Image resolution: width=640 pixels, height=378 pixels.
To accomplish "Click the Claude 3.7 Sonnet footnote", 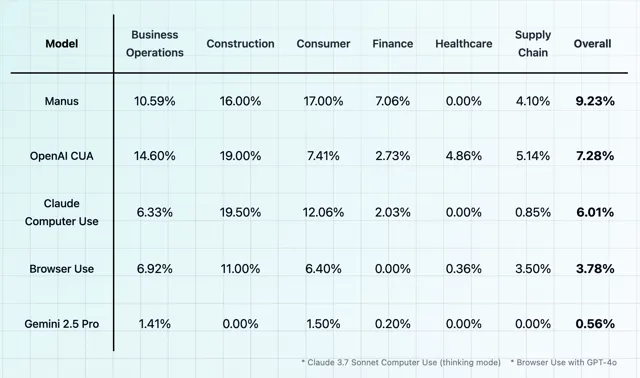I will (401, 362).
